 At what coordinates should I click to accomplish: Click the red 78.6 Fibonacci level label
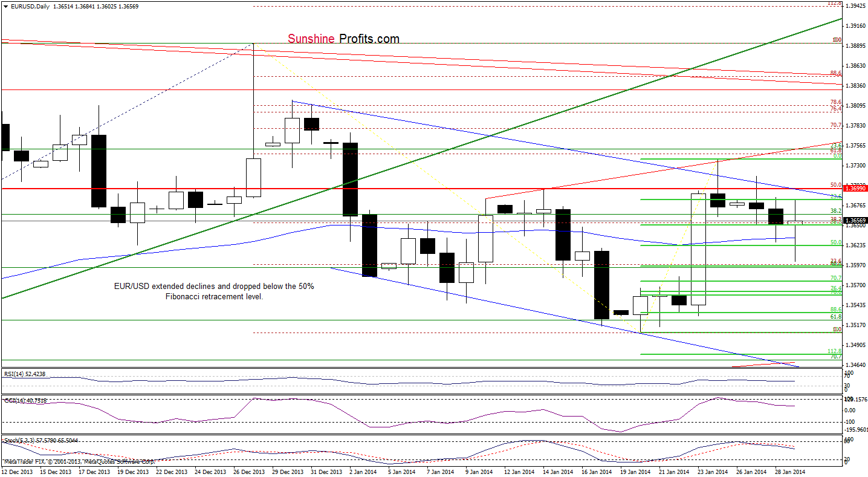[x=836, y=102]
